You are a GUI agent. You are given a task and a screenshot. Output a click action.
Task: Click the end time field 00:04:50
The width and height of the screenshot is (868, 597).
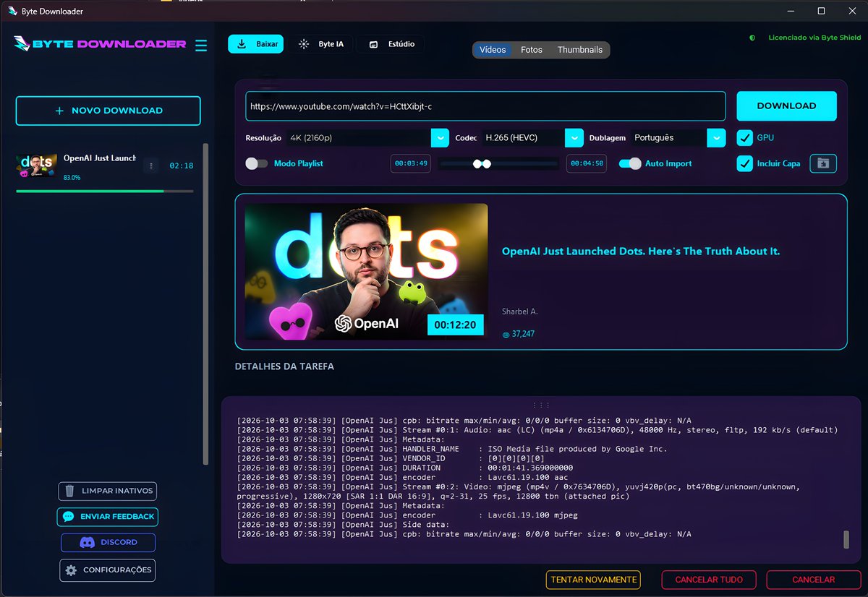click(x=586, y=163)
